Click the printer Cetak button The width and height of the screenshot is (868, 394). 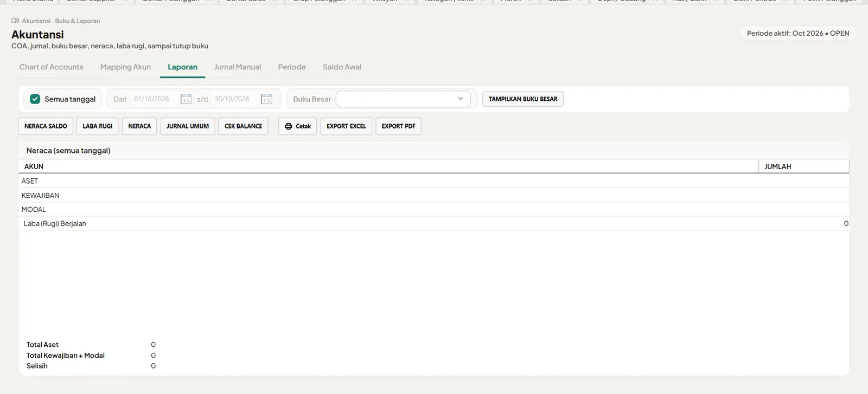298,126
